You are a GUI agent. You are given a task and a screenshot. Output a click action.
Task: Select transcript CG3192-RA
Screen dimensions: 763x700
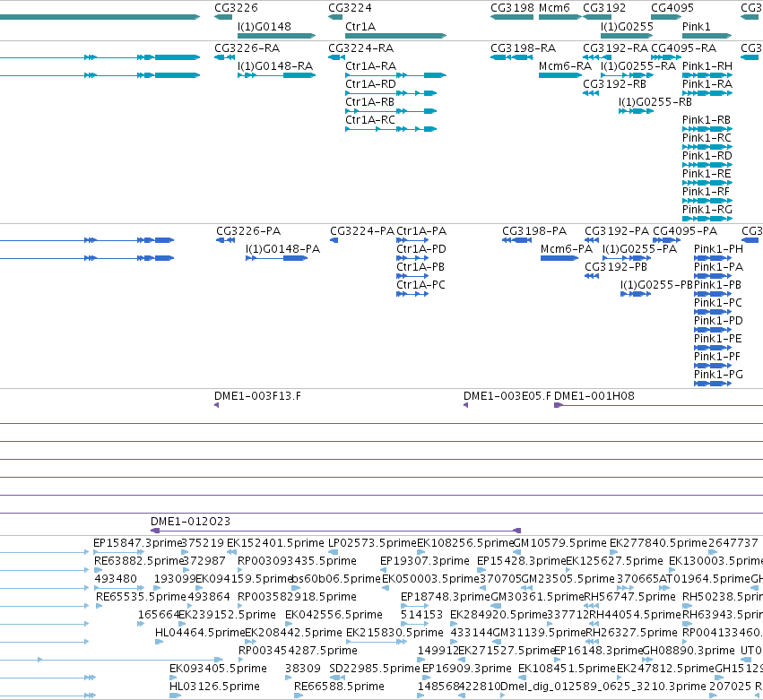coord(616,48)
